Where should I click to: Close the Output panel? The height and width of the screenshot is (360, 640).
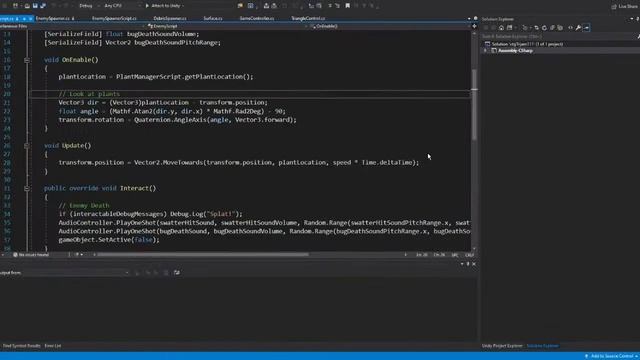474,264
